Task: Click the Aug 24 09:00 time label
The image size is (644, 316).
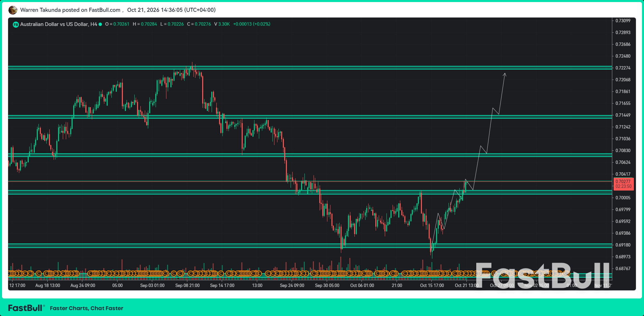Action: (x=83, y=285)
